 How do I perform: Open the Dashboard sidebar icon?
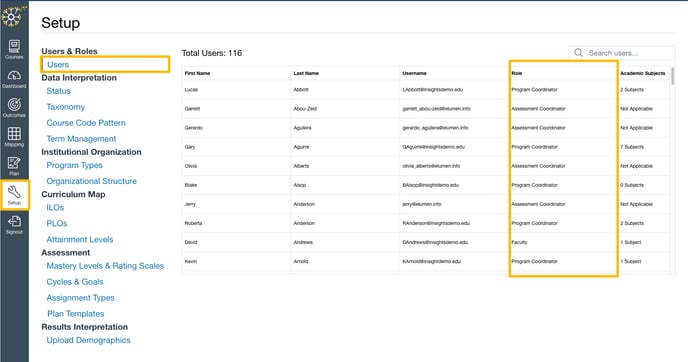click(x=14, y=79)
